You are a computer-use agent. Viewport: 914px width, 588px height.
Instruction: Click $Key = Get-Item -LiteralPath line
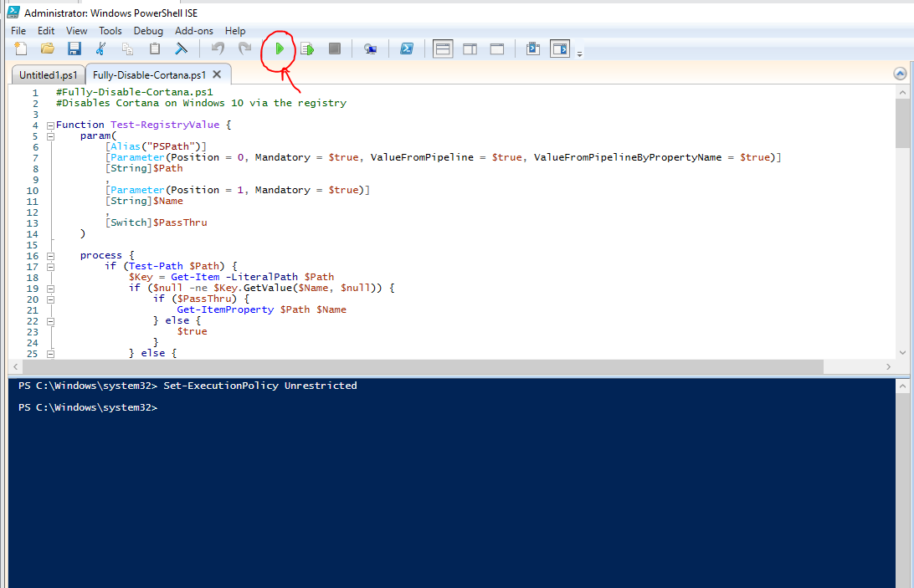click(231, 277)
